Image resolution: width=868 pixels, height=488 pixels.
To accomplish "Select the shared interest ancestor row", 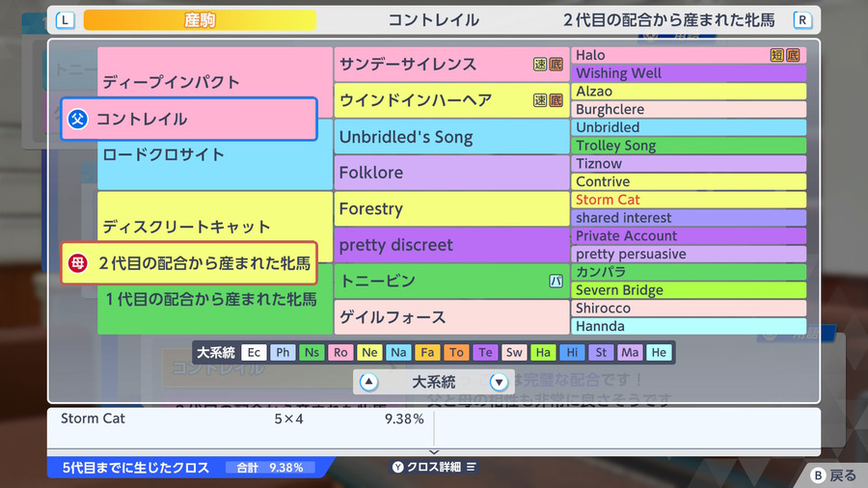I will point(689,217).
